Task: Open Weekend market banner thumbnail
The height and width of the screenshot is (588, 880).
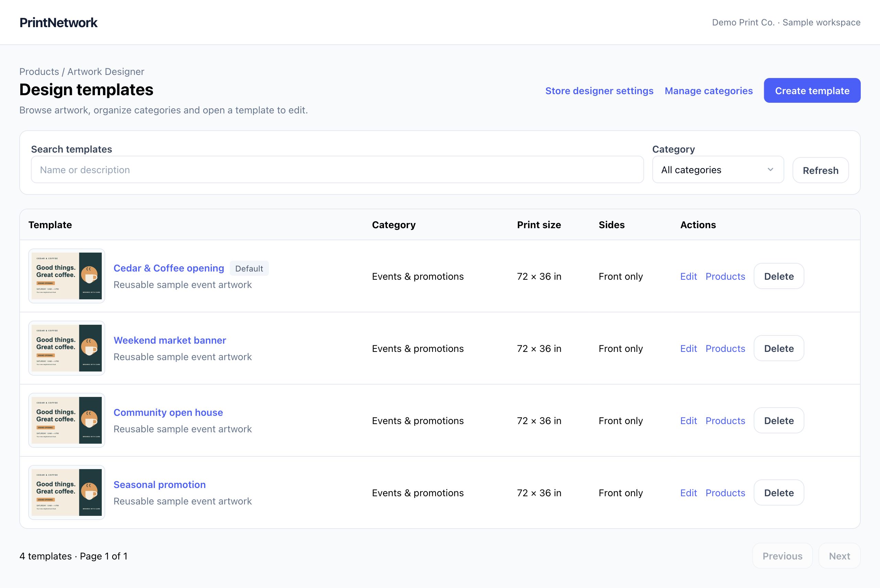Action: [x=67, y=348]
